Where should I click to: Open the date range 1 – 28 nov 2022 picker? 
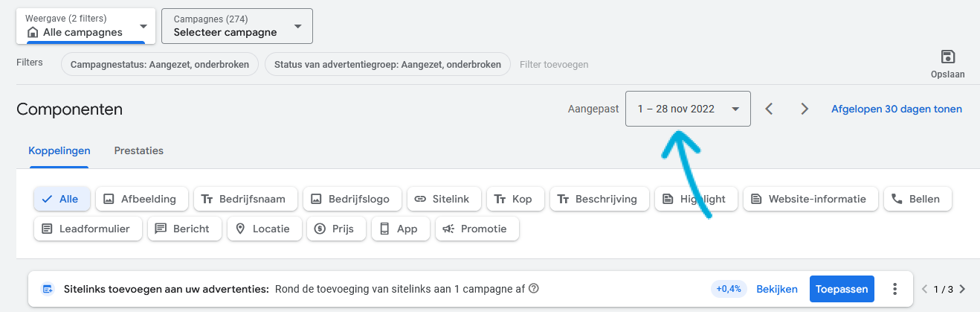(x=688, y=109)
